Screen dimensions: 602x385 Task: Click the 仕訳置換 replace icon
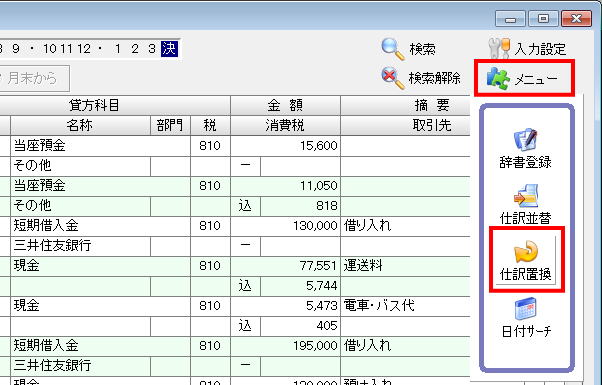point(526,251)
